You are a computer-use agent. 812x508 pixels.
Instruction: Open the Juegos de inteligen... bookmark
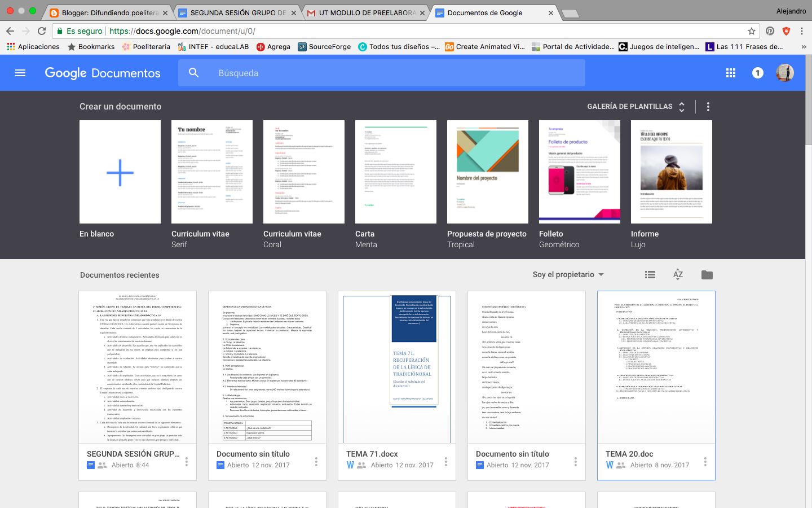(x=659, y=47)
